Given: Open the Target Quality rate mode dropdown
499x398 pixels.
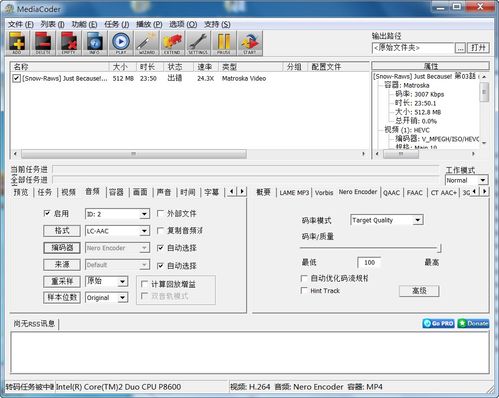Looking at the screenshot, I should click(387, 220).
